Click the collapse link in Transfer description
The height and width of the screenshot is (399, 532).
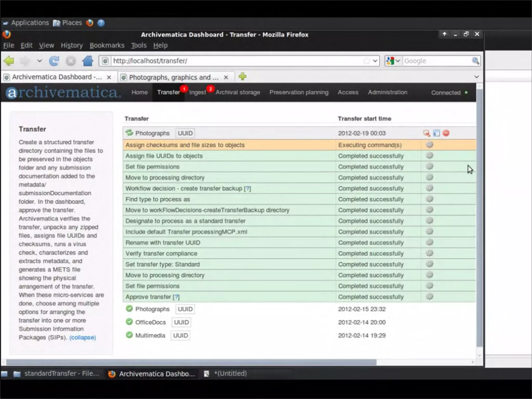(83, 337)
